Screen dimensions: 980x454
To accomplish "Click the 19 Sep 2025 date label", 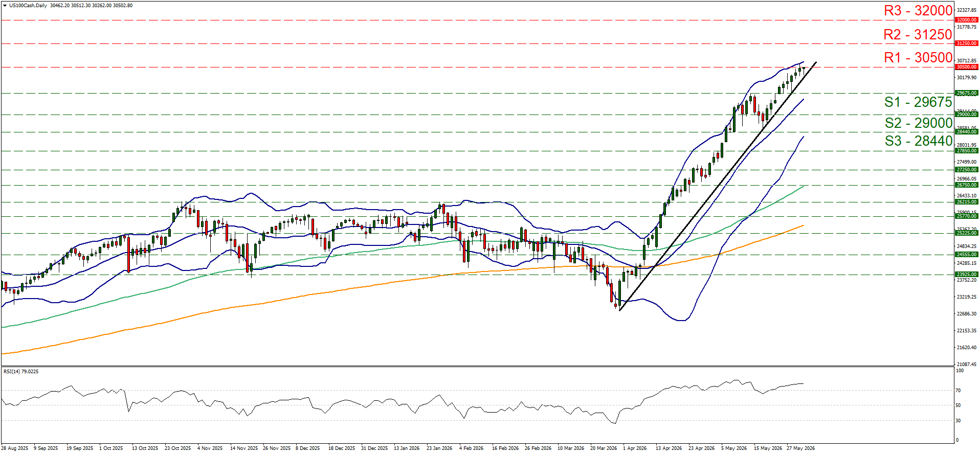I will click(80, 448).
